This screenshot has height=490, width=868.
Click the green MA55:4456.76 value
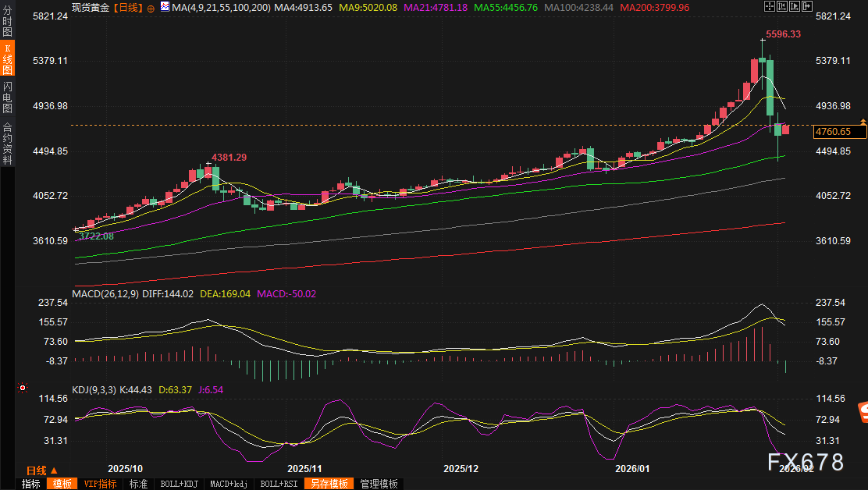point(506,8)
